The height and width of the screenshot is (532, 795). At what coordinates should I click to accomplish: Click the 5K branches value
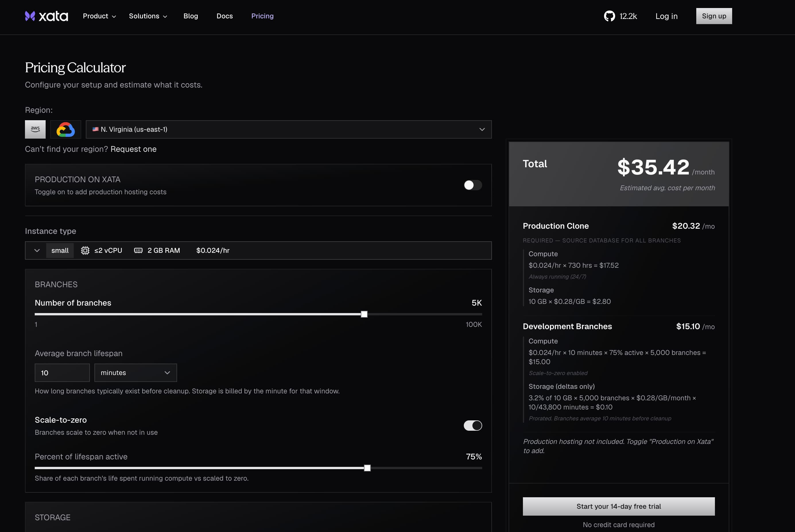pyautogui.click(x=477, y=303)
